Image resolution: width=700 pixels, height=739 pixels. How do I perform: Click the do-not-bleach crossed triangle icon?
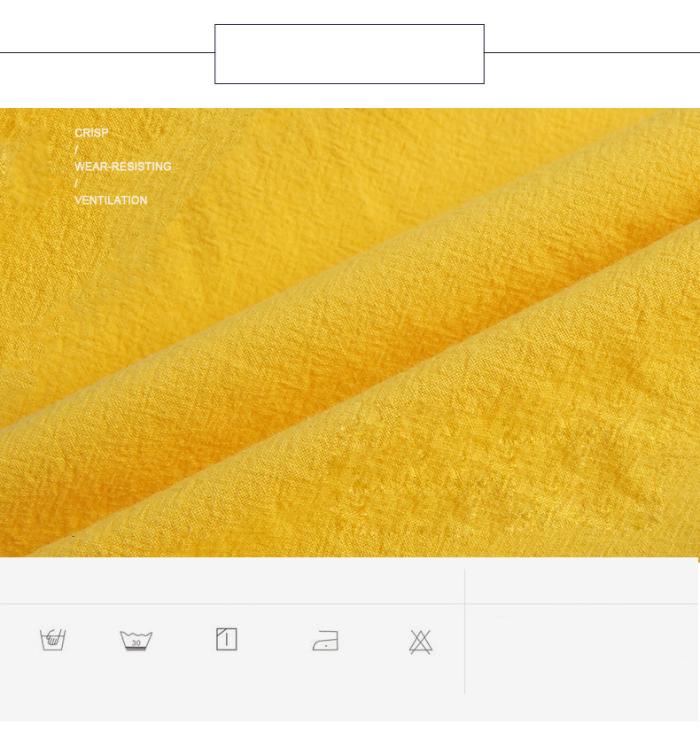coord(420,642)
